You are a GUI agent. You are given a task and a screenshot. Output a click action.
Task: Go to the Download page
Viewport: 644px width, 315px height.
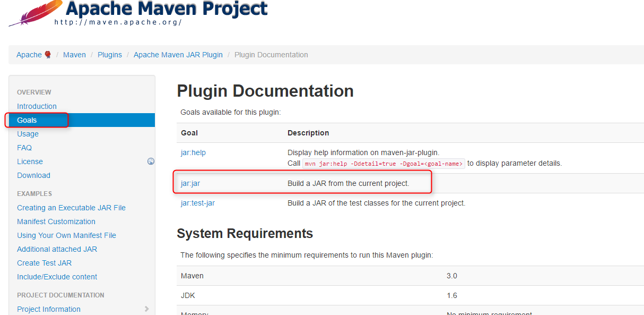coord(33,175)
